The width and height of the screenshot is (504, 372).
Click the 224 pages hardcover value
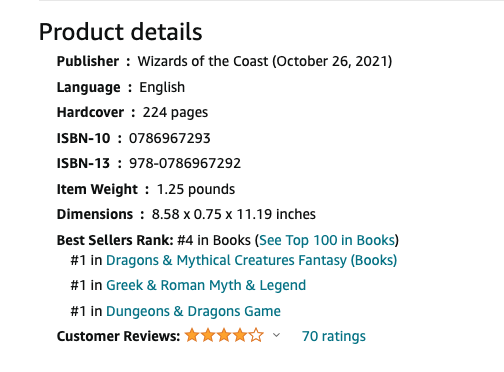(x=175, y=113)
